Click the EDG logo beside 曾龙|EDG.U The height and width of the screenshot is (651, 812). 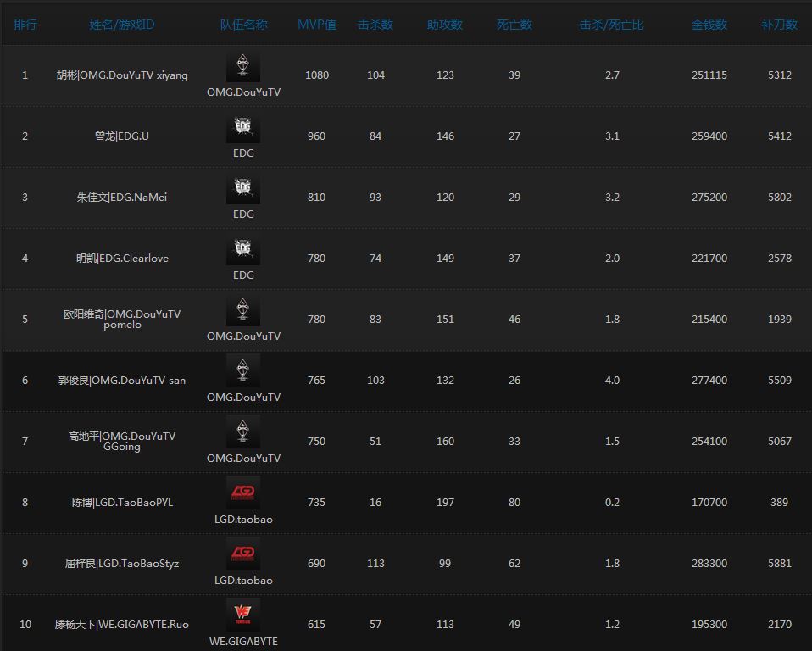[243, 129]
